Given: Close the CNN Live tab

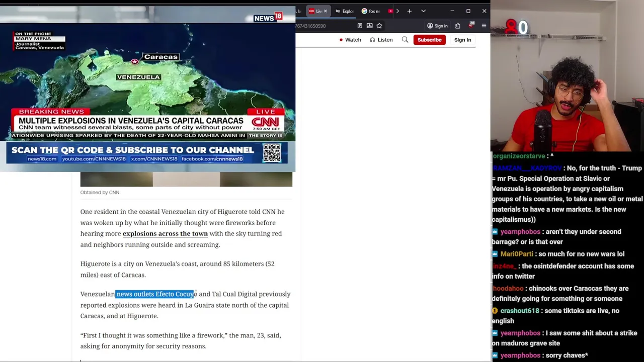Looking at the screenshot, I should (x=325, y=11).
